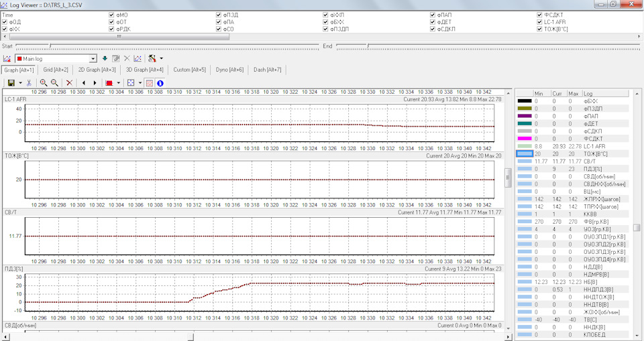Select the ТВ[С] row in log table
The height and width of the screenshot is (341, 644).
click(x=572, y=320)
